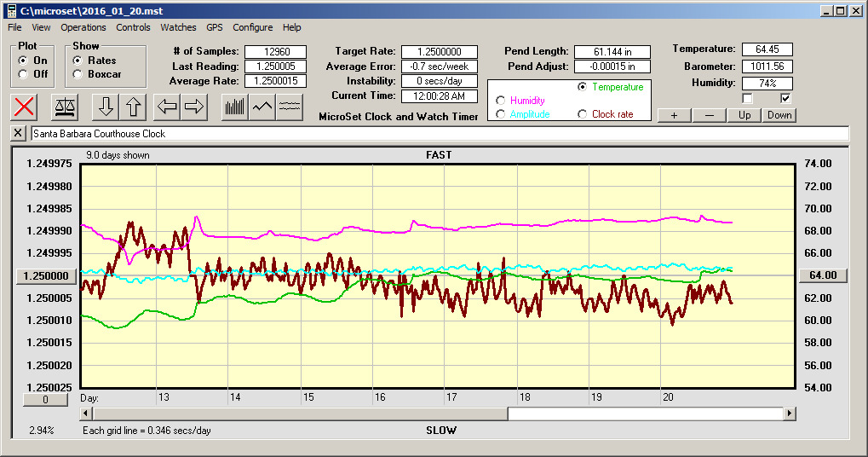Untick the checked box under Humidity
Screen dimensions: 868x457
pos(785,99)
